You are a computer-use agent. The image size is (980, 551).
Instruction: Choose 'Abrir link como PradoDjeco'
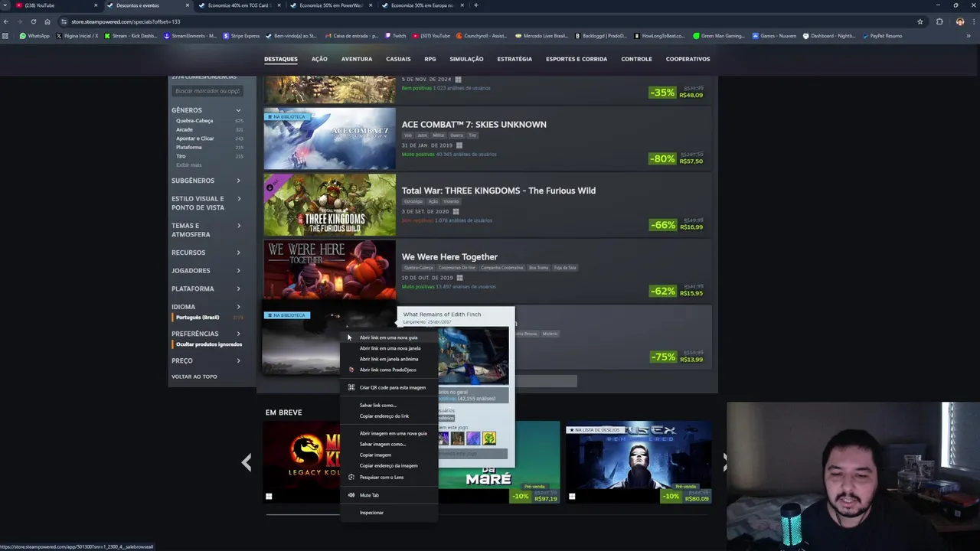(389, 370)
